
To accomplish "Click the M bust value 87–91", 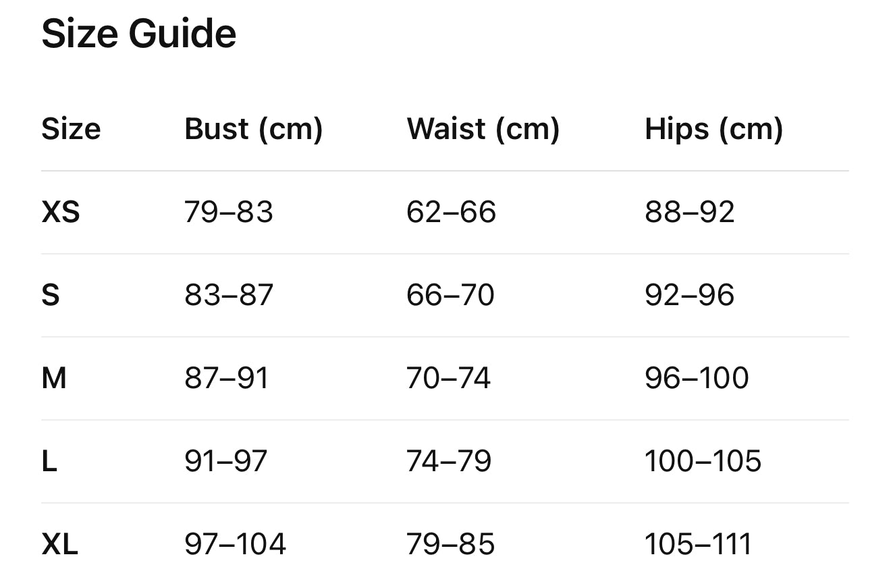I will coord(226,378).
